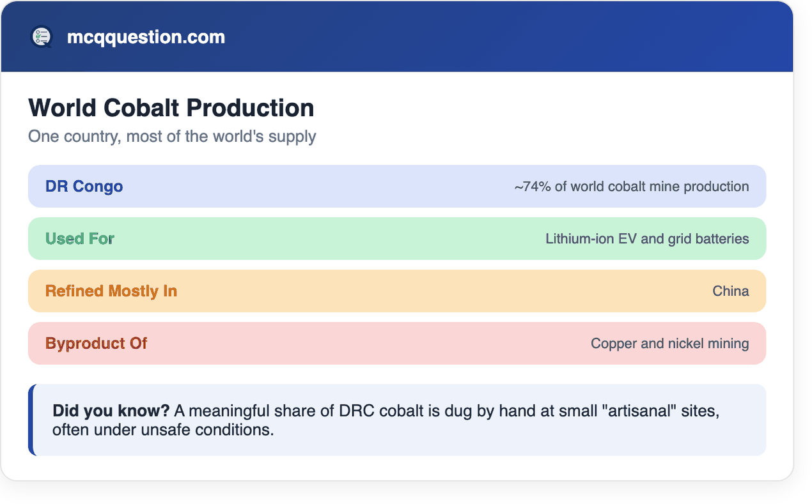This screenshot has width=812, height=504.
Task: Click the bold Did you know? text
Action: click(111, 411)
